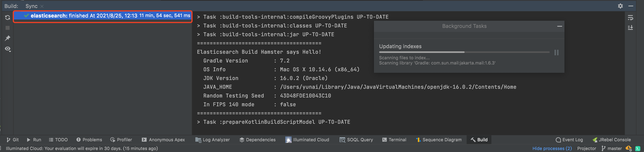
Task: Open the JRebel Console
Action: coord(611,140)
